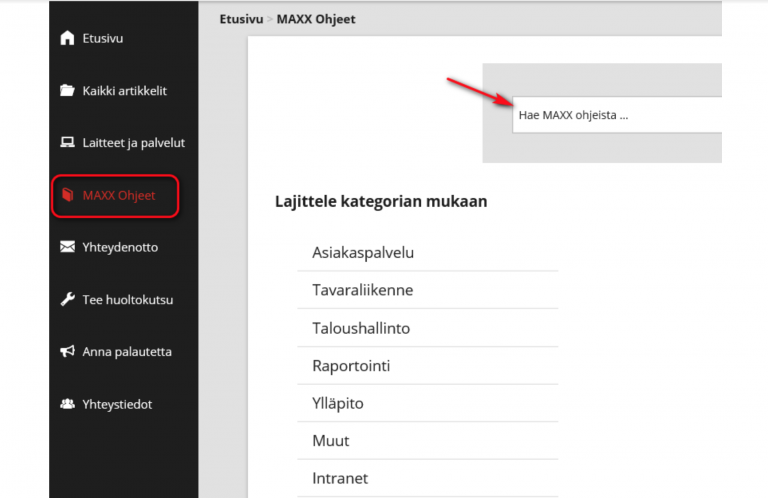The image size is (768, 498).
Task: Open Kaikki artikkelit in the sidebar
Action: pos(124,91)
